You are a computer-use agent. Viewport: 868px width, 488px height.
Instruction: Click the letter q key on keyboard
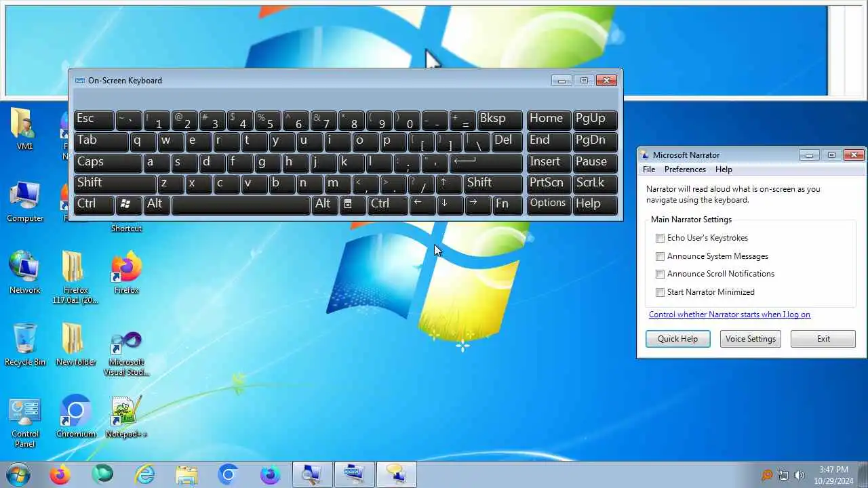point(142,141)
